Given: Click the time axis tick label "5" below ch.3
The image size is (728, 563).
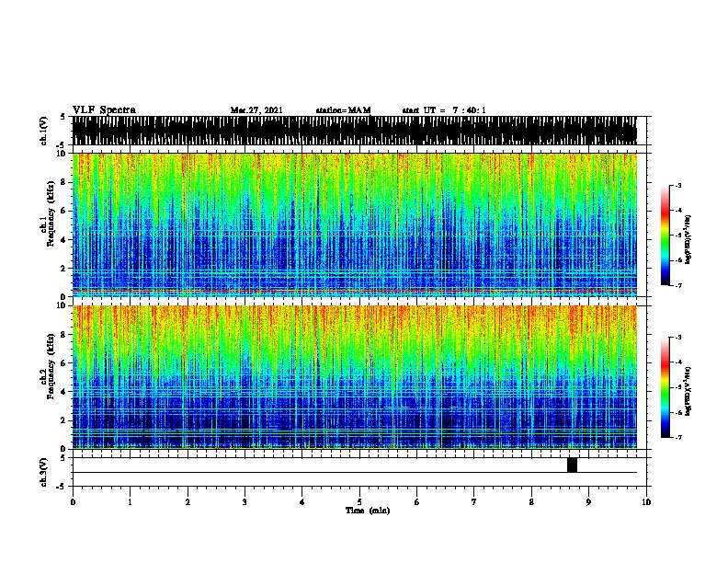Looking at the screenshot, I should (x=359, y=502).
